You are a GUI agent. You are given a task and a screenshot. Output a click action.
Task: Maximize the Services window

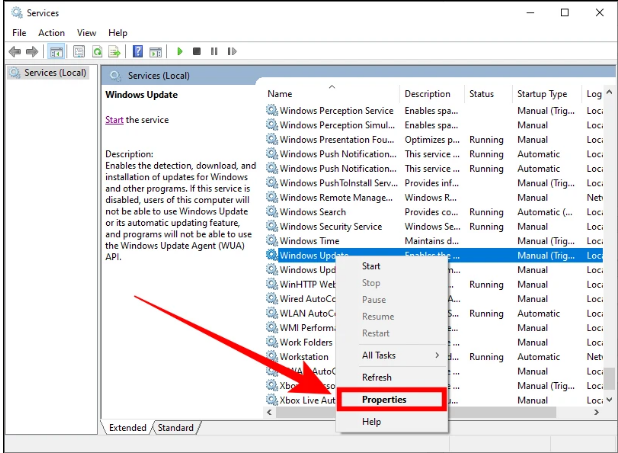click(565, 13)
